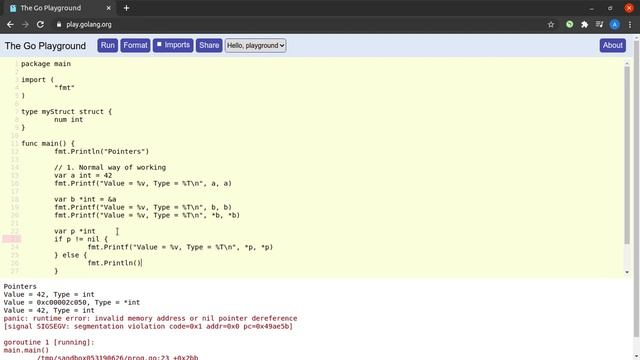Close The Go Playground tab
The image size is (640, 360).
coord(109,8)
